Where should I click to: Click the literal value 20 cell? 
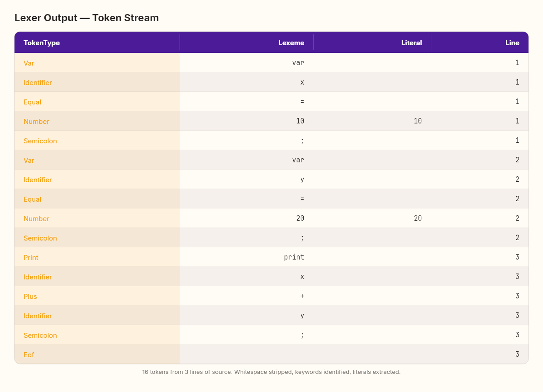372,218
